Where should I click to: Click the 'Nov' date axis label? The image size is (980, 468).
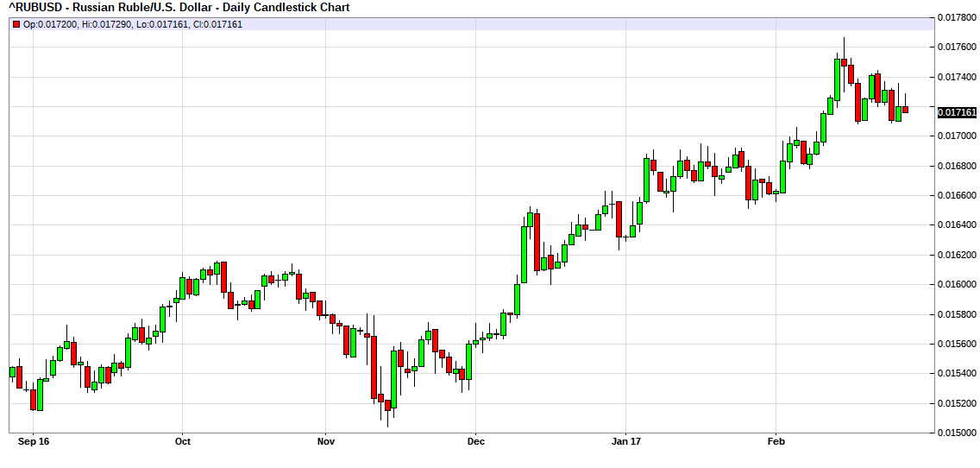pyautogui.click(x=325, y=442)
